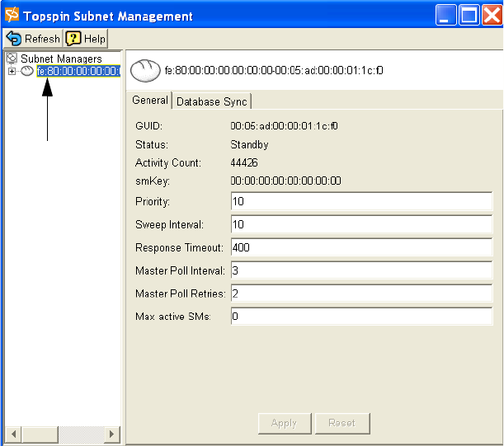This screenshot has width=504, height=446.
Task: Expand the fe:80 subnet manager tree node
Action: click(12, 72)
